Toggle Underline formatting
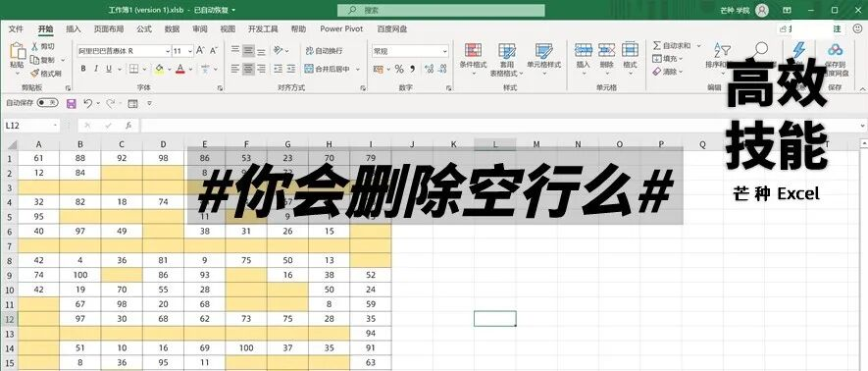This screenshot has width=868, height=371. coord(109,69)
